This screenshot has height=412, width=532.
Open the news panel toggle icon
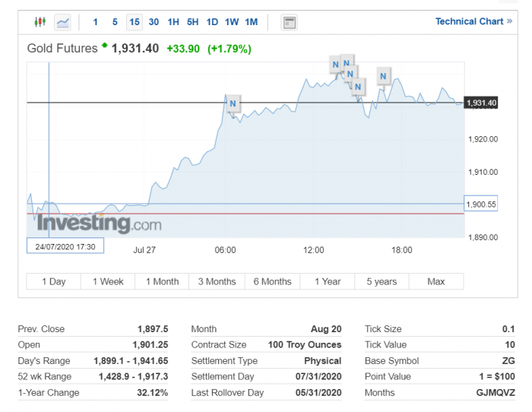tap(289, 22)
